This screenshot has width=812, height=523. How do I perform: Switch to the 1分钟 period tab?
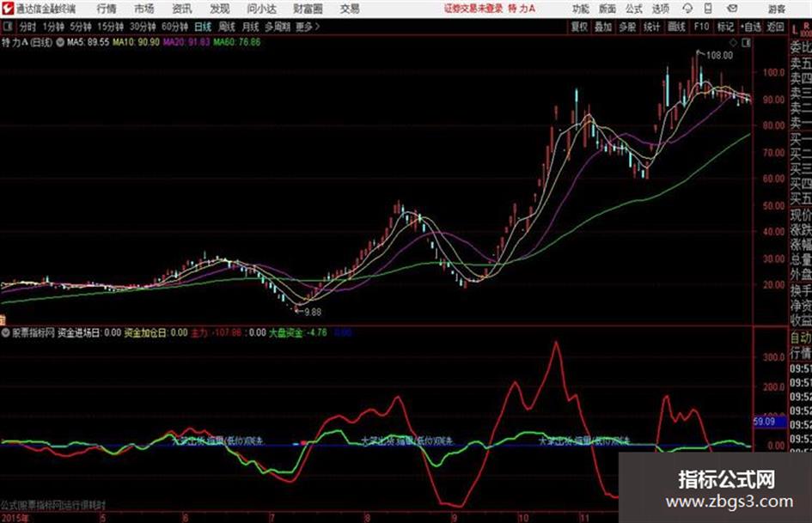(x=53, y=27)
